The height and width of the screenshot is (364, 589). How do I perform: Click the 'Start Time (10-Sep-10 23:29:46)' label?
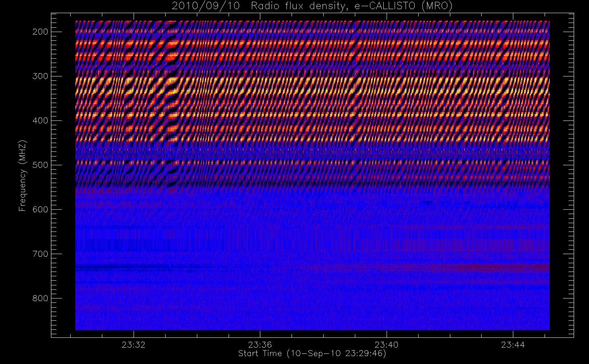[312, 353]
